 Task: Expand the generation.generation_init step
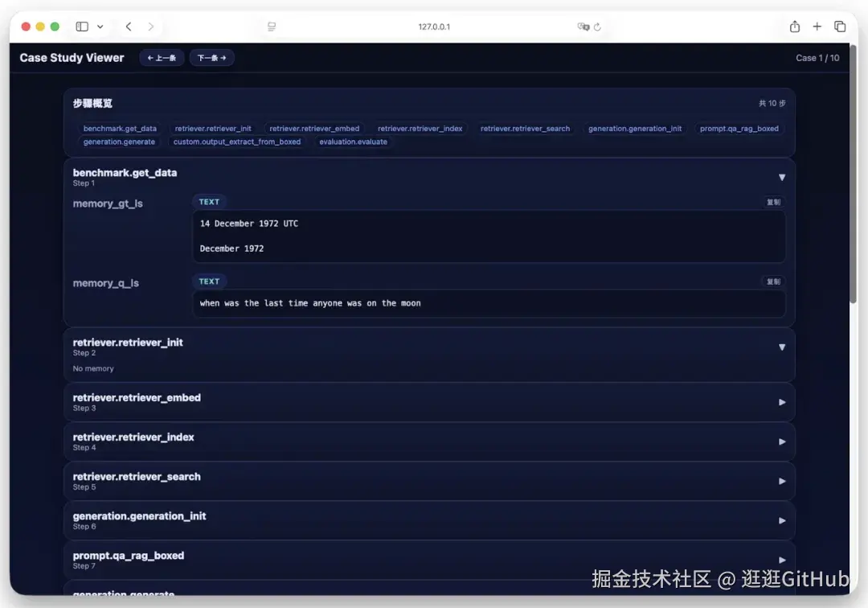coord(781,520)
